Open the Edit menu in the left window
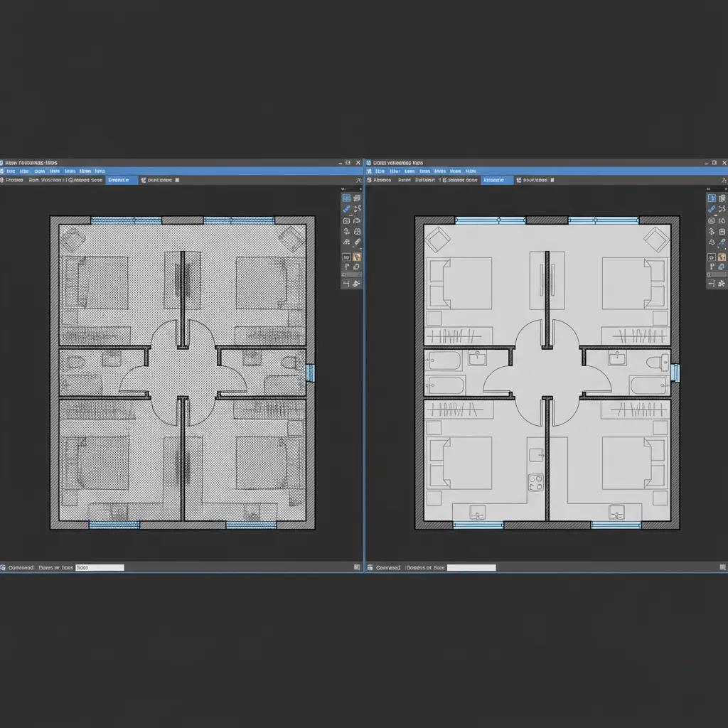Viewport: 728px width, 728px height. click(x=25, y=171)
